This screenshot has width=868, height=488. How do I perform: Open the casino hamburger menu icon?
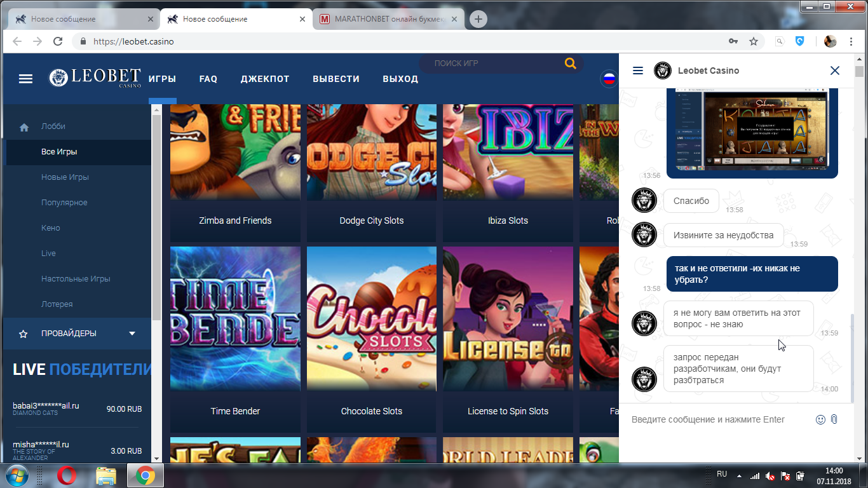25,79
